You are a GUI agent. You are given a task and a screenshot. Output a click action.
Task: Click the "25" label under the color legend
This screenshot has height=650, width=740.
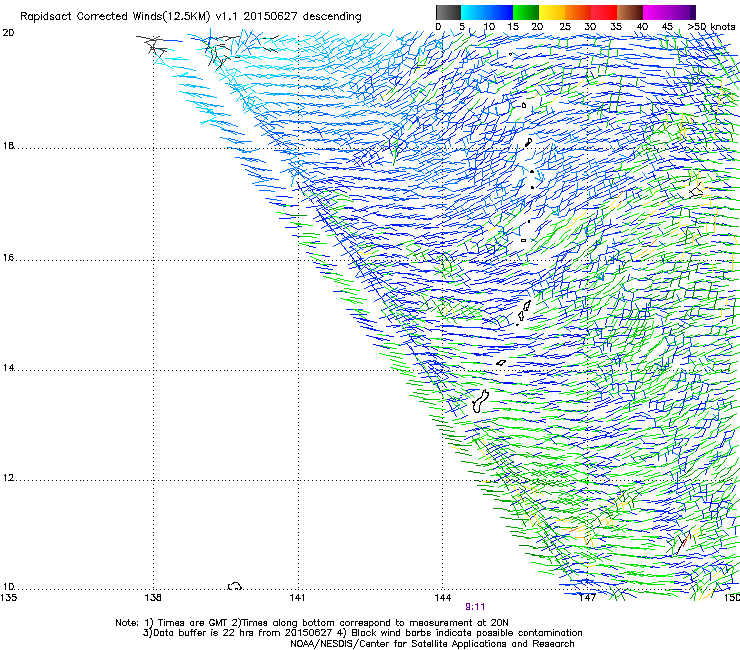click(564, 27)
